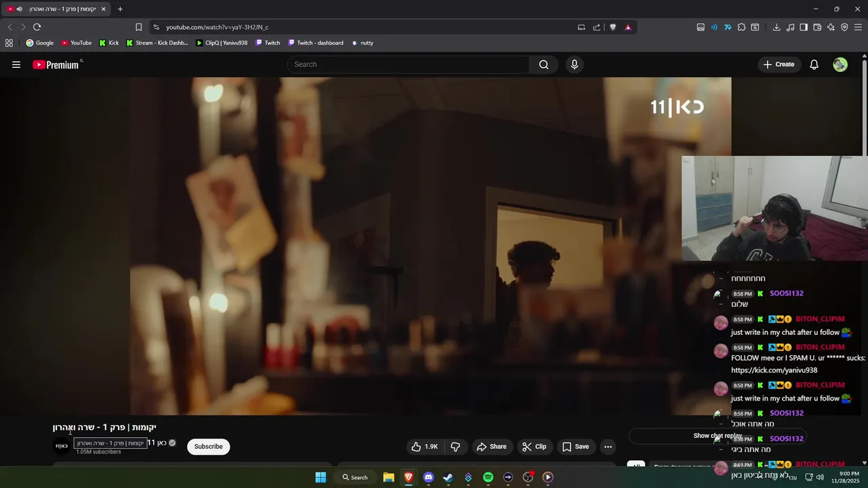Screen dimensions: 868x488
Task: Open a new browser tab
Action: [120, 9]
